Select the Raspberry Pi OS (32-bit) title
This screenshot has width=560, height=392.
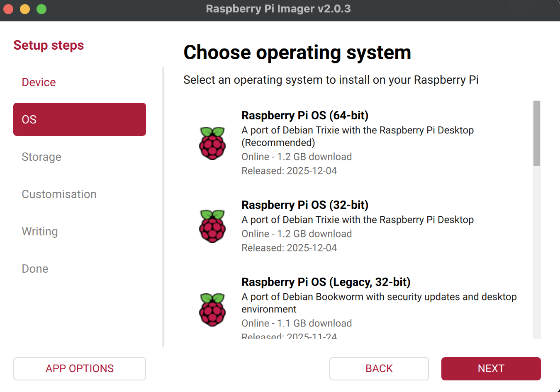coord(305,205)
